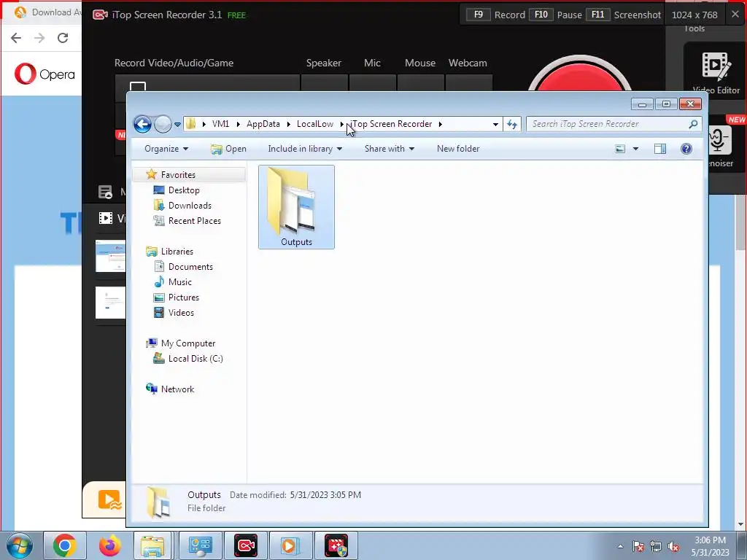
Task: Open Videos library
Action: pyautogui.click(x=181, y=312)
